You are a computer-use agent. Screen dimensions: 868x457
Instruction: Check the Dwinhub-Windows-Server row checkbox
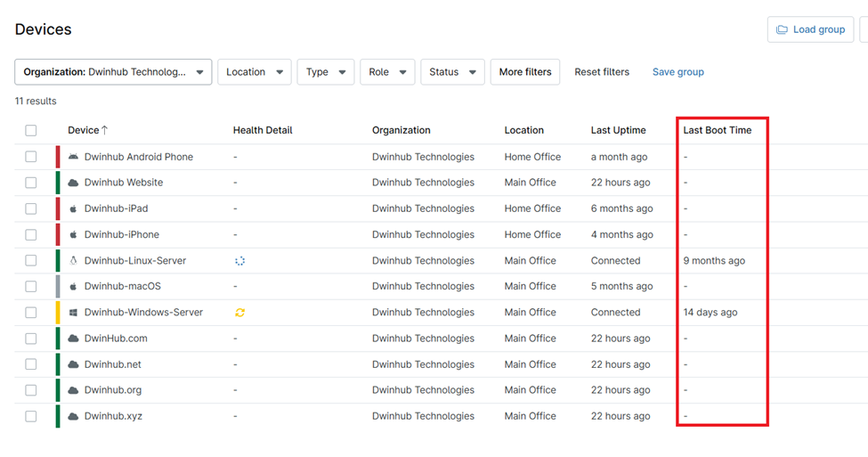31,313
